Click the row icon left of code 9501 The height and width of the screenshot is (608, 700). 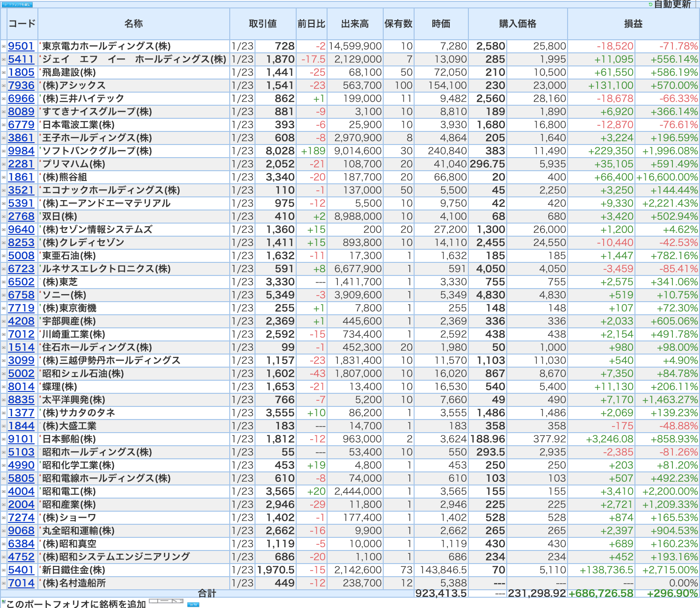pyautogui.click(x=4, y=46)
